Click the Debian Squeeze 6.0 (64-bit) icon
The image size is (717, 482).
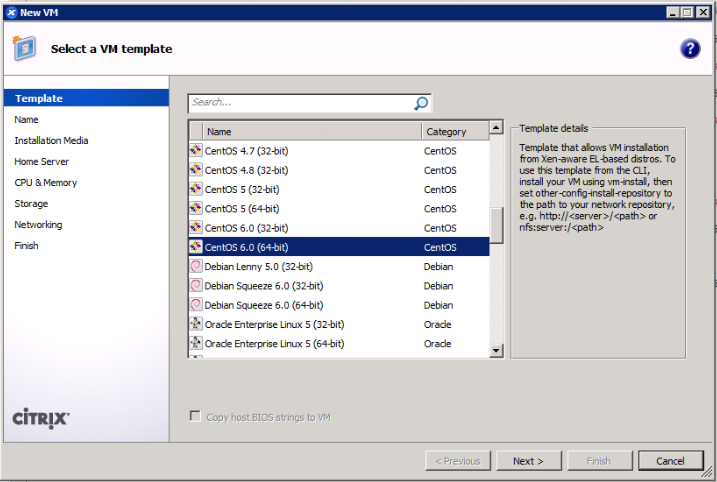click(x=196, y=305)
